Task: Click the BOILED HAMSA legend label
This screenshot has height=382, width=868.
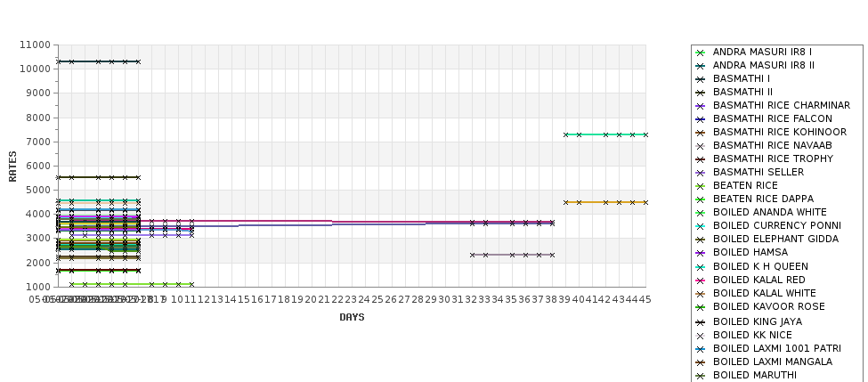Action: pyautogui.click(x=750, y=252)
